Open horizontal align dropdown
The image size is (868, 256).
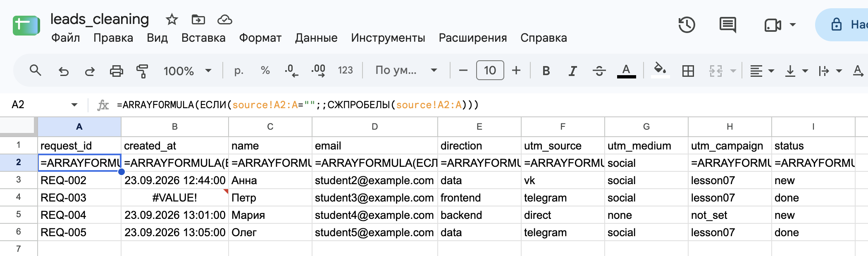point(762,71)
